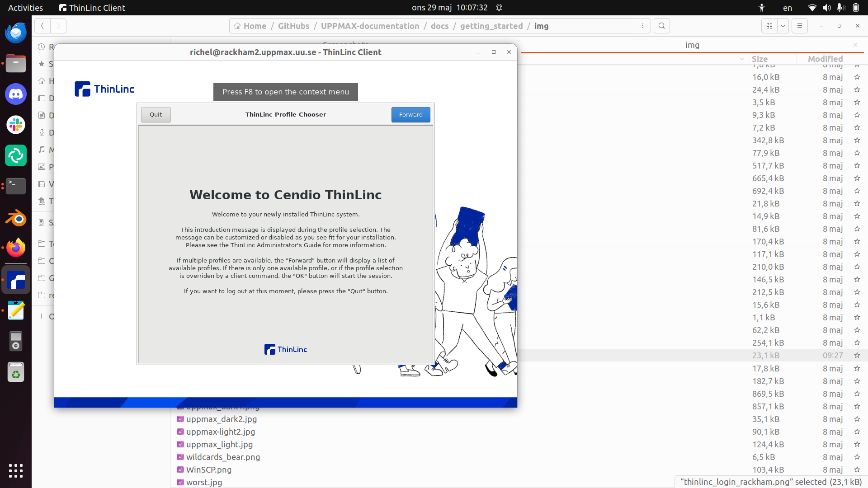Click the Forward button in Profile Chooser
The image size is (868, 488).
click(410, 115)
